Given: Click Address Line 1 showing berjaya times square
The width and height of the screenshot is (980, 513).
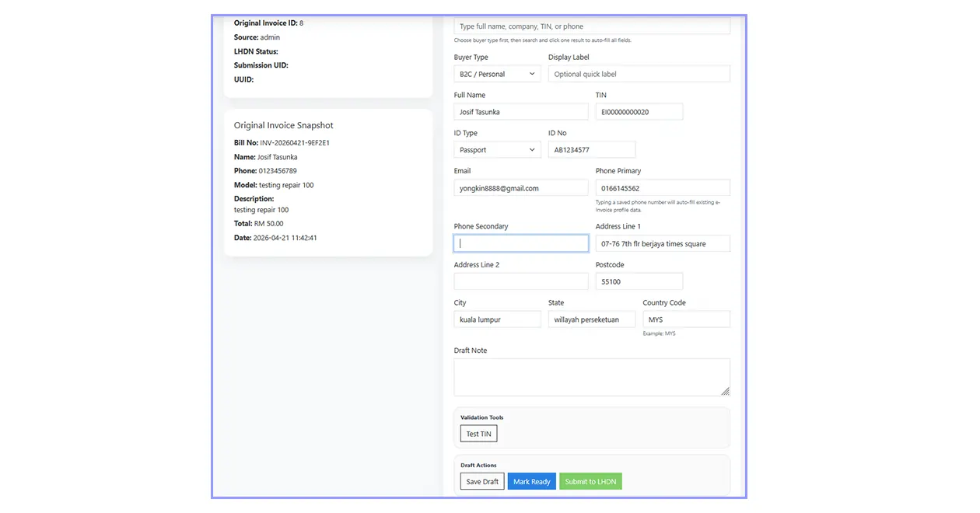Looking at the screenshot, I should tap(663, 243).
